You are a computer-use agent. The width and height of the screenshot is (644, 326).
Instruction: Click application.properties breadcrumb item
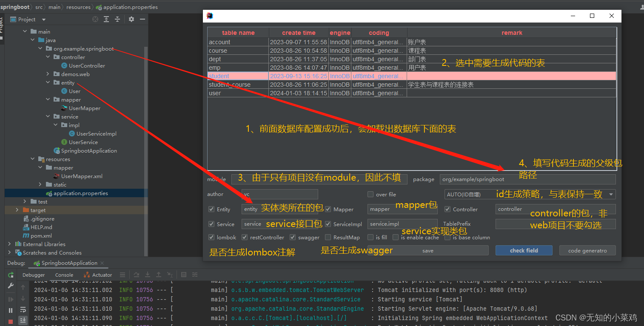(127, 7)
